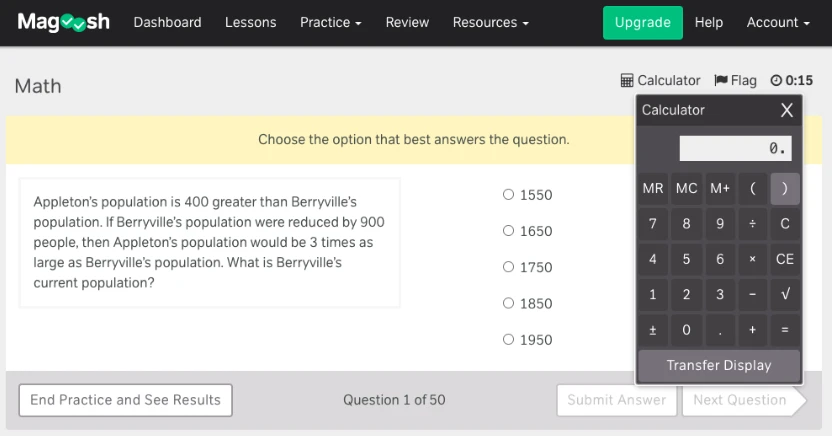Go to the Dashboard page
832x436 pixels.
[x=167, y=22]
